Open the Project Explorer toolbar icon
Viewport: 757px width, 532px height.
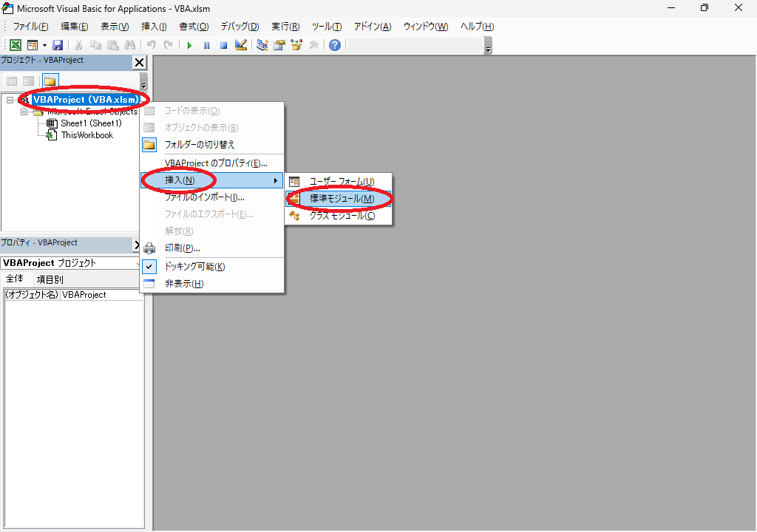point(262,45)
